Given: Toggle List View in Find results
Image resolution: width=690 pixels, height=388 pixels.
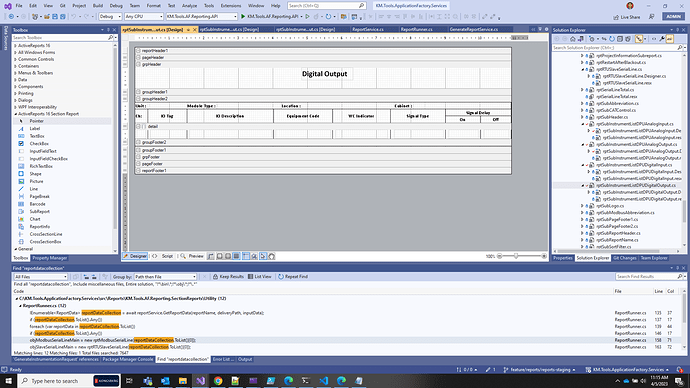Looking at the screenshot, I should pyautogui.click(x=260, y=277).
